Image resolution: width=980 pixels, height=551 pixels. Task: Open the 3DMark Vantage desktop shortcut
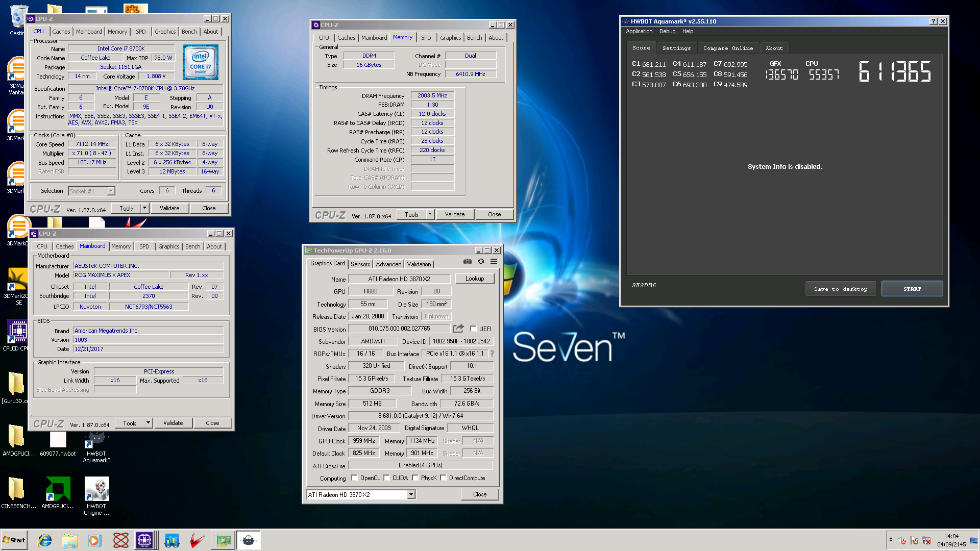[17, 77]
